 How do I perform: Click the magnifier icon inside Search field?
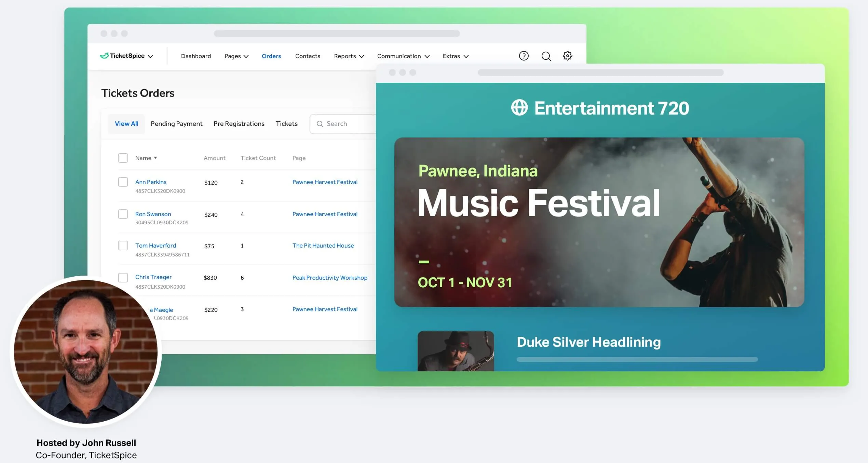[320, 124]
